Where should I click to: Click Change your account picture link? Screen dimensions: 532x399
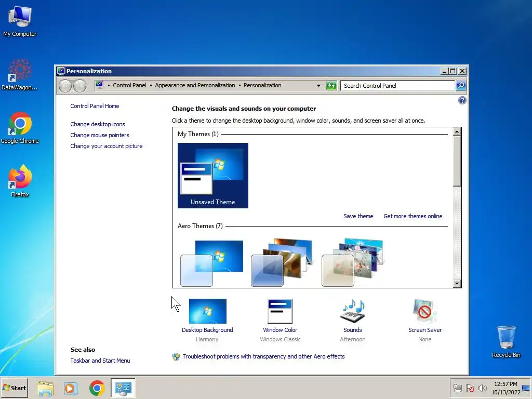coord(106,146)
